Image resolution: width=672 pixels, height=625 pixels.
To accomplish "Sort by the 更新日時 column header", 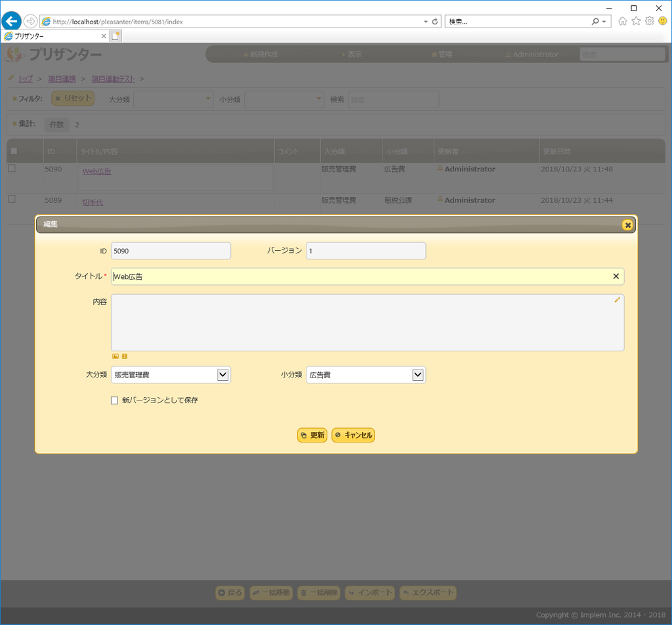I will click(x=602, y=151).
